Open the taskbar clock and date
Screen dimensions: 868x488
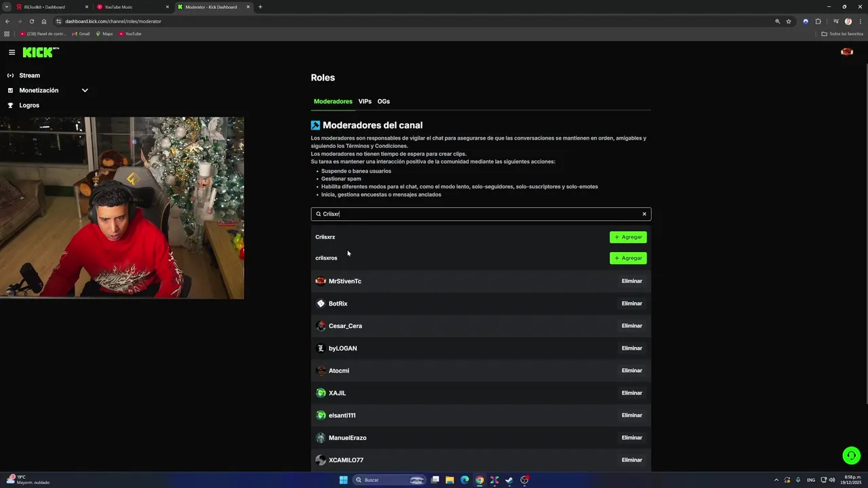pyautogui.click(x=850, y=480)
